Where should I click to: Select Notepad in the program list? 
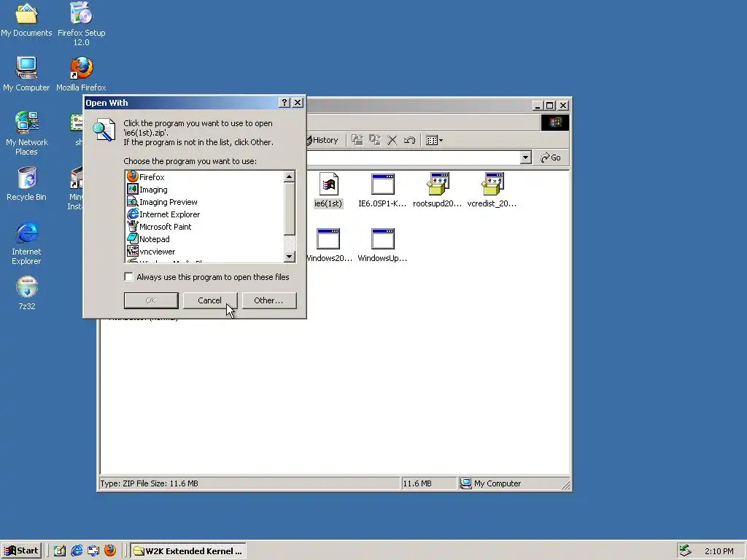pos(148,239)
